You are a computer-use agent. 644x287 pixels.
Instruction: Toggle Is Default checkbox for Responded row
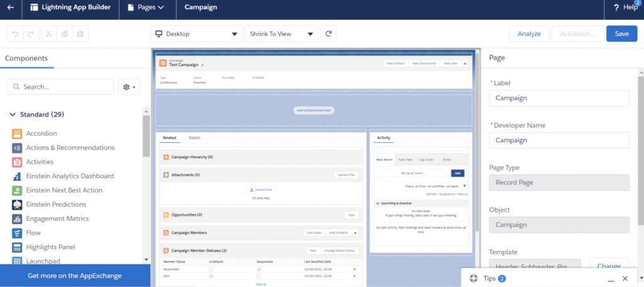pyautogui.click(x=211, y=269)
